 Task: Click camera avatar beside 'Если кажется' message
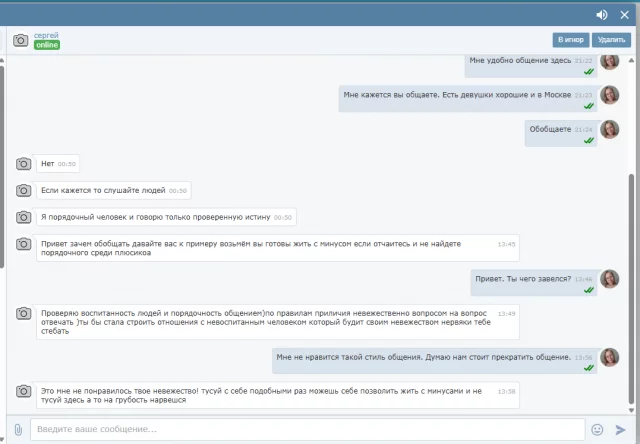(x=23, y=190)
